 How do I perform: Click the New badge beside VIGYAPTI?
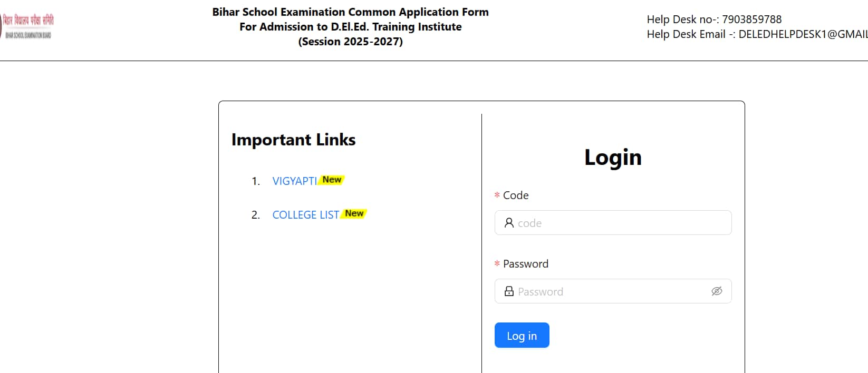pyautogui.click(x=332, y=180)
